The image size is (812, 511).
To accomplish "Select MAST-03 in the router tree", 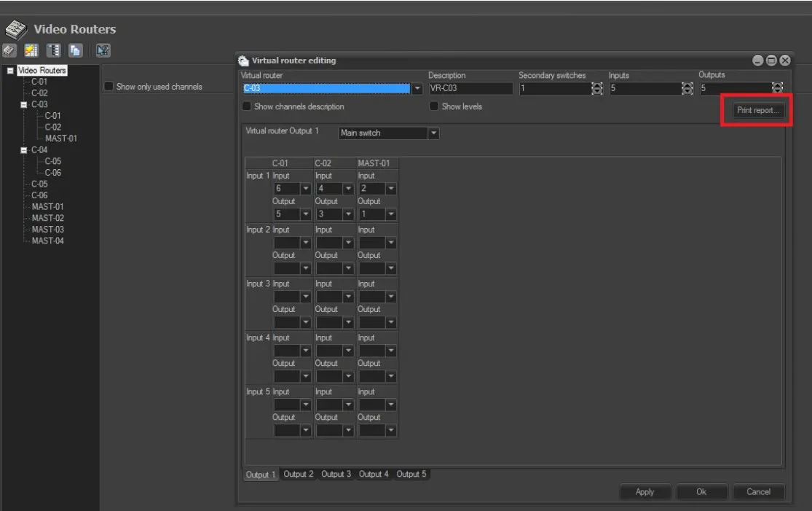I will [x=48, y=230].
